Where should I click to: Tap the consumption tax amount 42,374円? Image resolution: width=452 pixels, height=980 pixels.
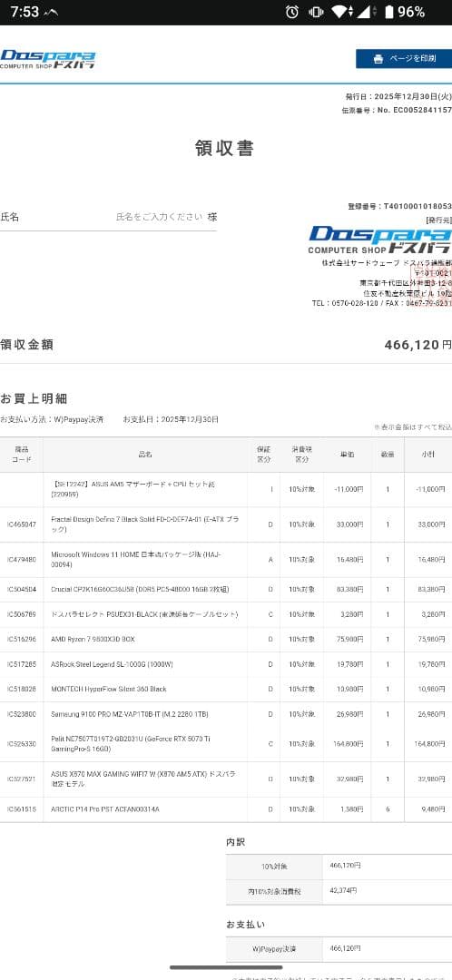(x=343, y=891)
